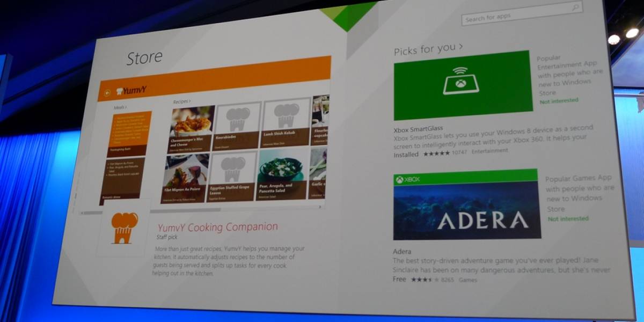Click the YumvY chef hat app icon
644x322 pixels.
[x=124, y=228]
